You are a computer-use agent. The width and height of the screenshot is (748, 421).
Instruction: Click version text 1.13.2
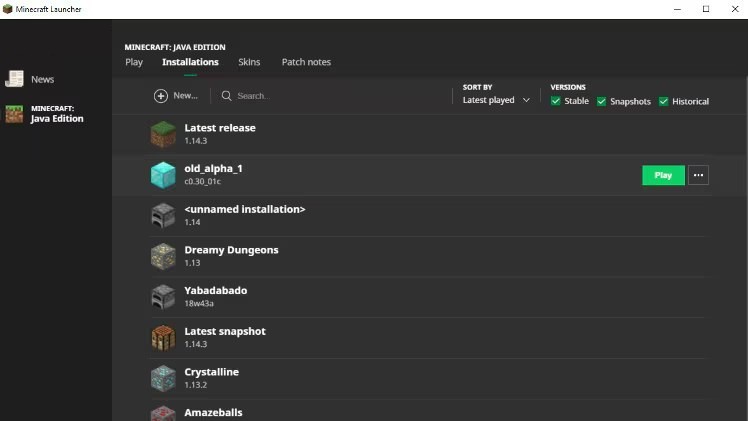coord(196,385)
